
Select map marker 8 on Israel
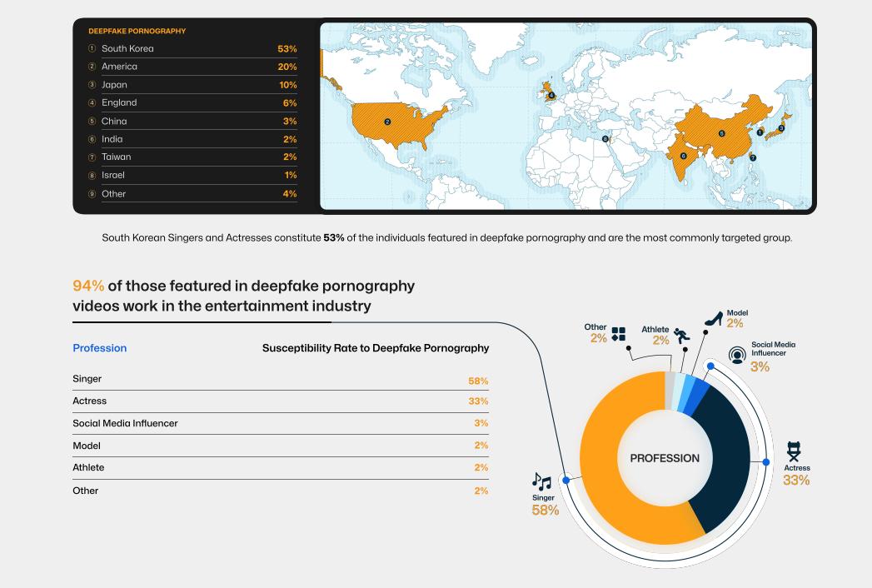click(605, 139)
